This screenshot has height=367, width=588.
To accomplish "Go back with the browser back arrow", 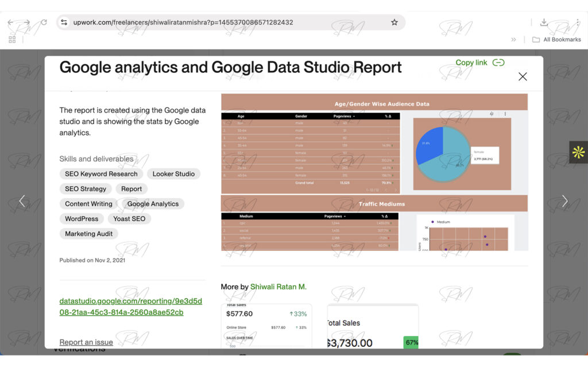I will (x=10, y=22).
